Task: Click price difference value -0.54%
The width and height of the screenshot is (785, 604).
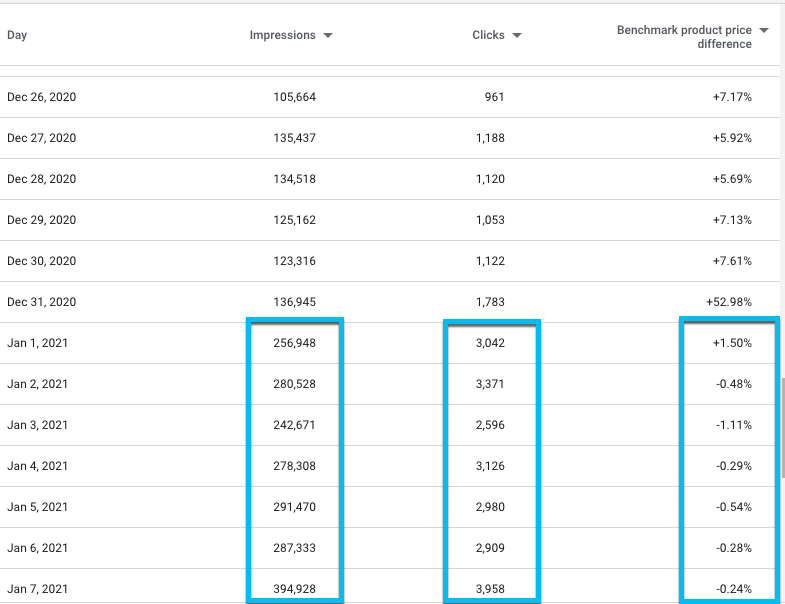Action: pyautogui.click(x=734, y=507)
